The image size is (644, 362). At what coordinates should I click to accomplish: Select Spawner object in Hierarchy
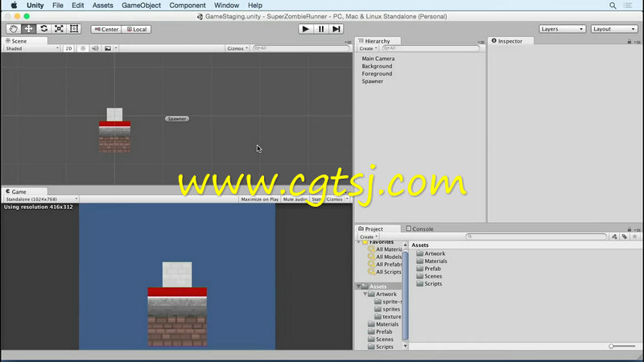tap(372, 81)
